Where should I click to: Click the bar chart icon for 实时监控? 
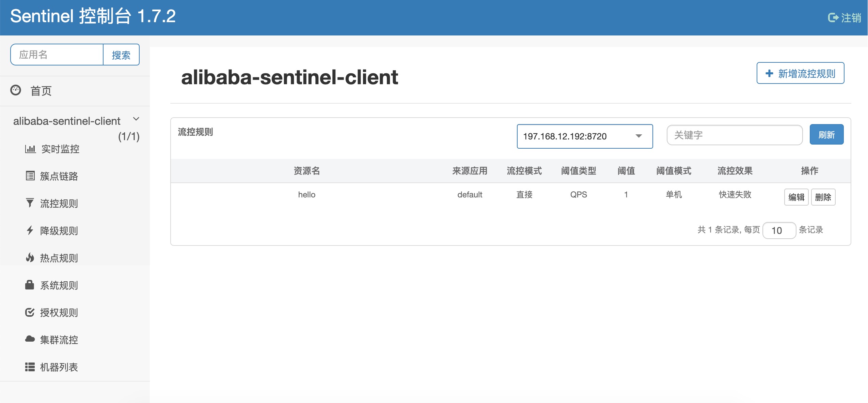point(30,149)
